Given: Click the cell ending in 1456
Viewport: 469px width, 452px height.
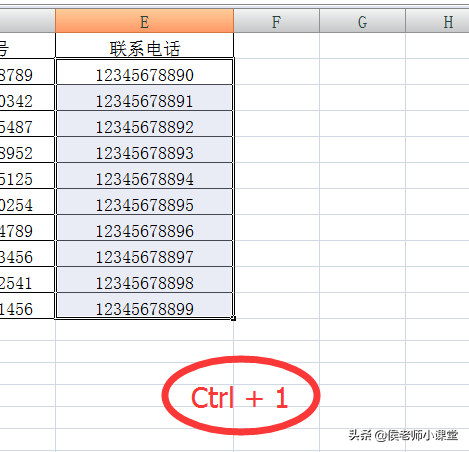Looking at the screenshot, I should click(27, 306).
